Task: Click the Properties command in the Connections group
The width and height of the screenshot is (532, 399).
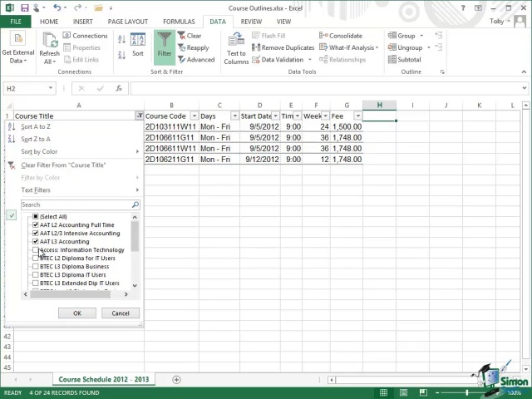Action: (81, 48)
